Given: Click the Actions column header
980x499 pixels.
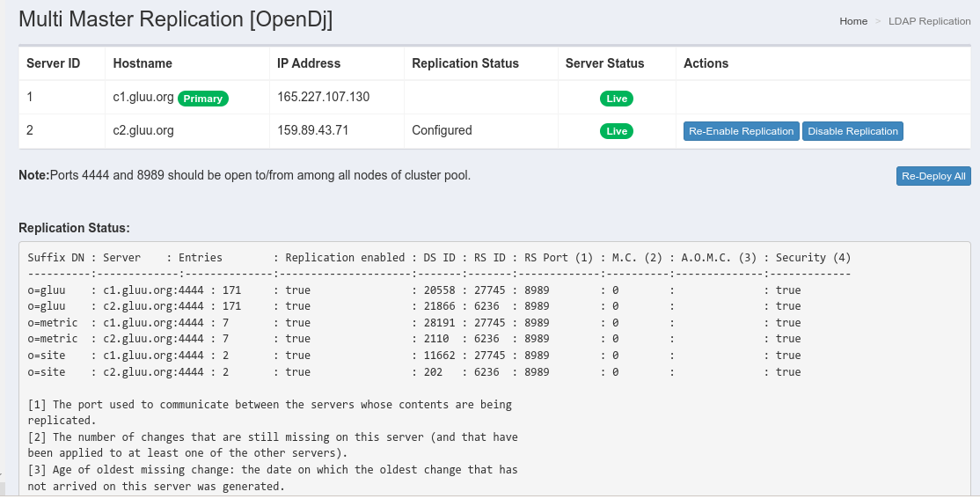Looking at the screenshot, I should (x=706, y=63).
